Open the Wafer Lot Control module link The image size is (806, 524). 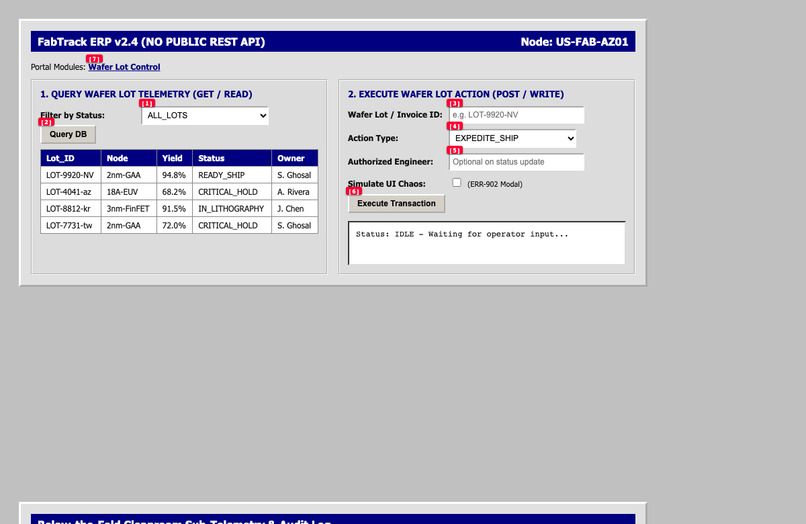click(x=124, y=67)
